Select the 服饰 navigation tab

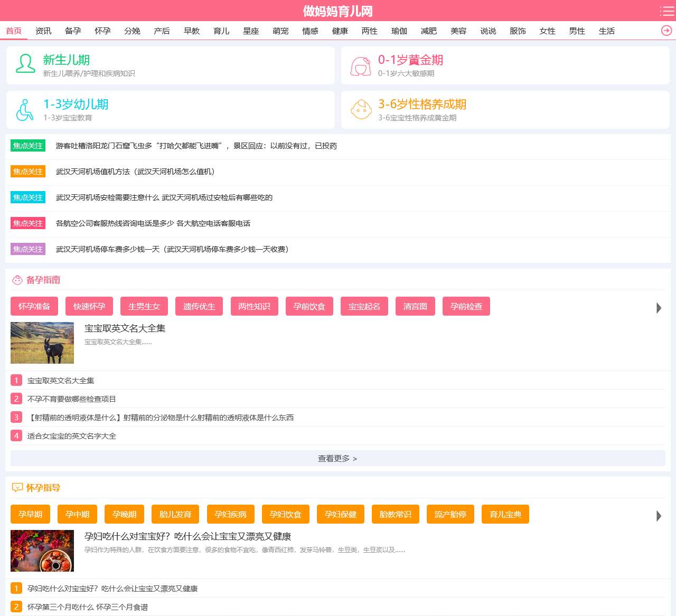tap(518, 31)
